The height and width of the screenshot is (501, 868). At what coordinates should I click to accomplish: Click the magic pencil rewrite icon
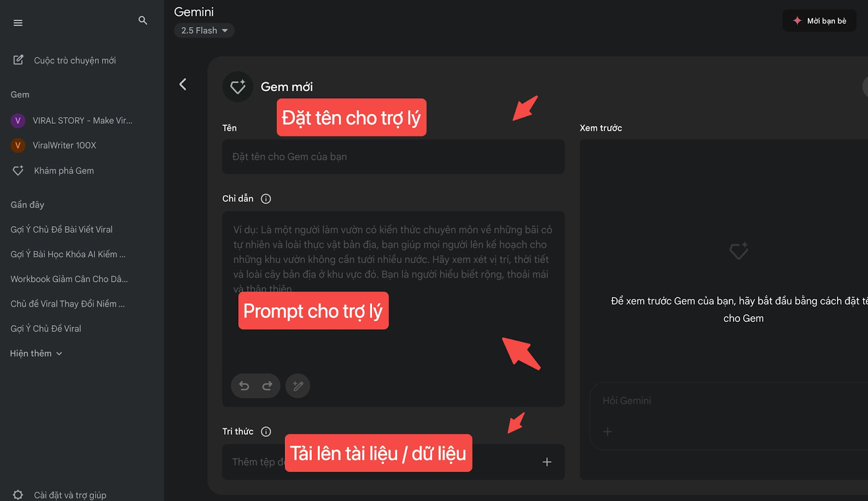coord(298,386)
